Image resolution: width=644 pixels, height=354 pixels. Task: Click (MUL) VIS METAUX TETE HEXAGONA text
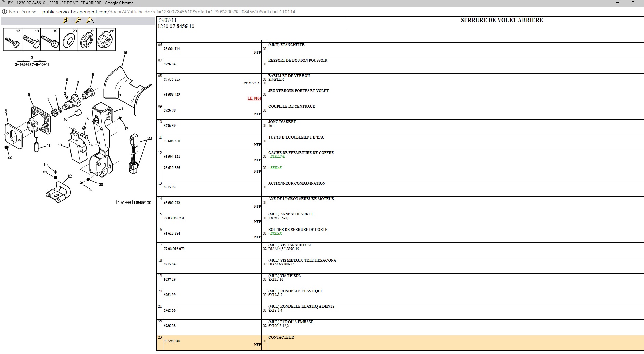(302, 260)
